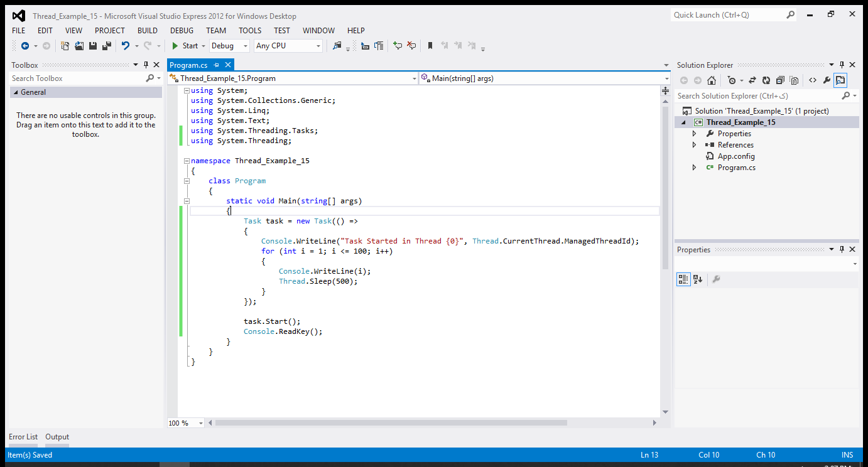Click the editor horizontal scrollbar thumb

pos(391,423)
